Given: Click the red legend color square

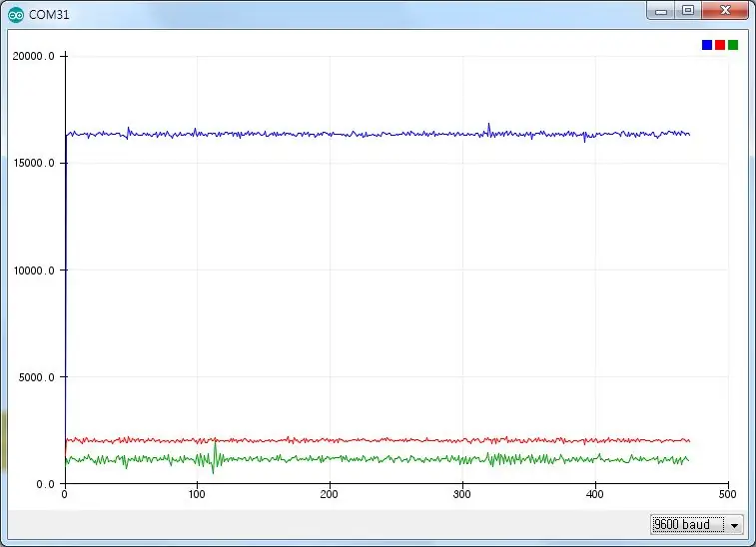Looking at the screenshot, I should coord(720,45).
